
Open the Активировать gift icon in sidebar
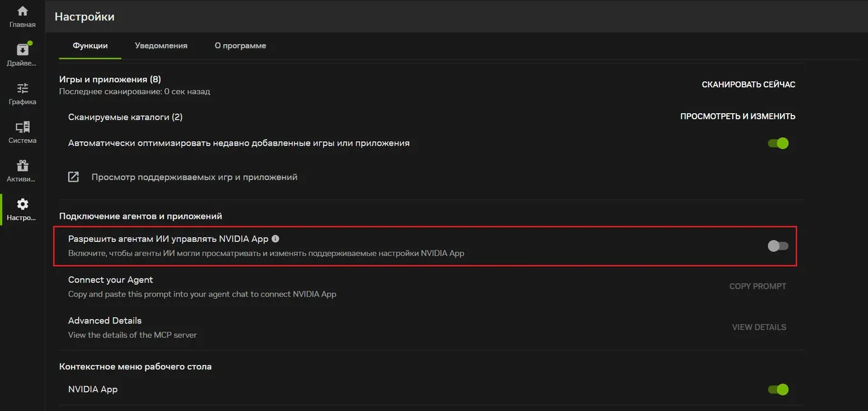22,165
